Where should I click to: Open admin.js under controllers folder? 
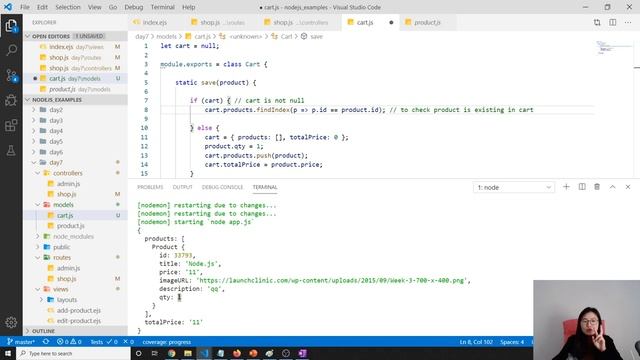[68, 184]
